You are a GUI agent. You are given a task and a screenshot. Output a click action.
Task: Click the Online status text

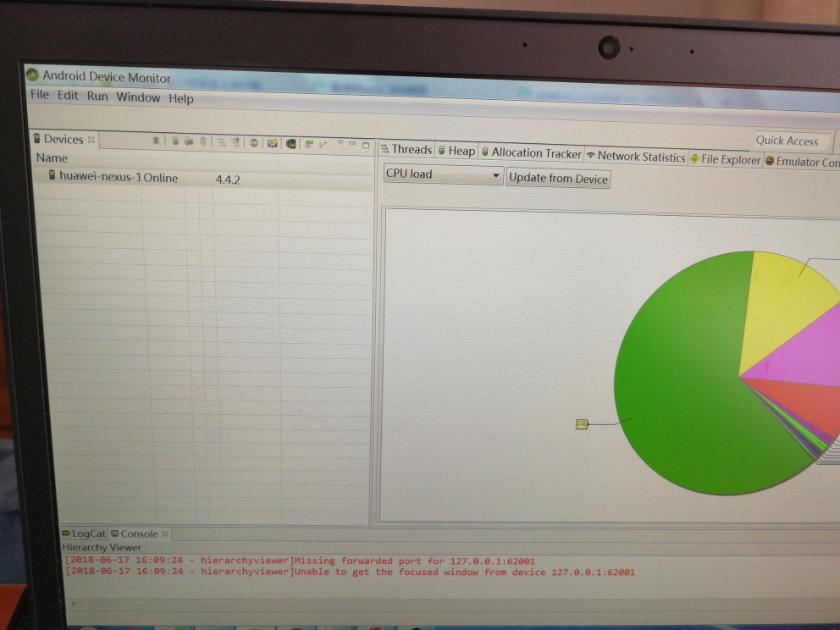[x=161, y=178]
